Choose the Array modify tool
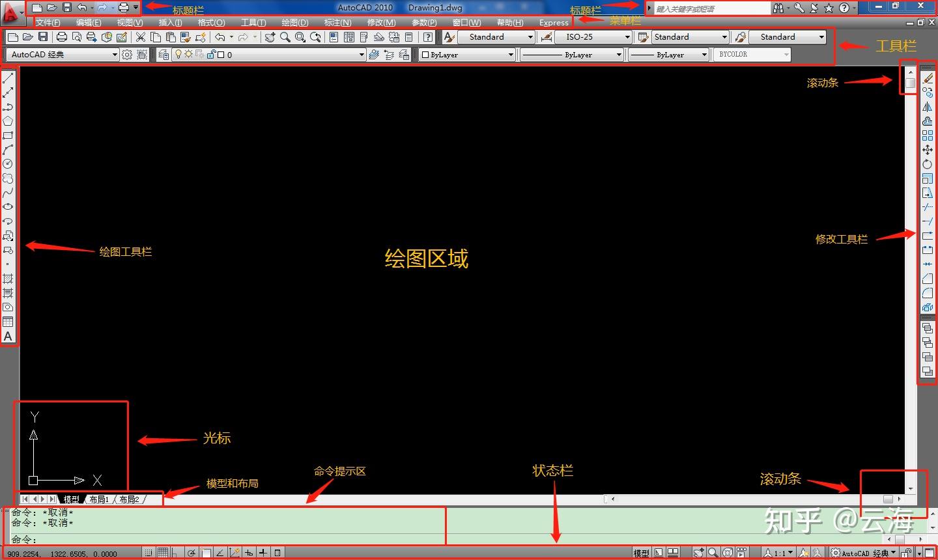 coord(928,135)
